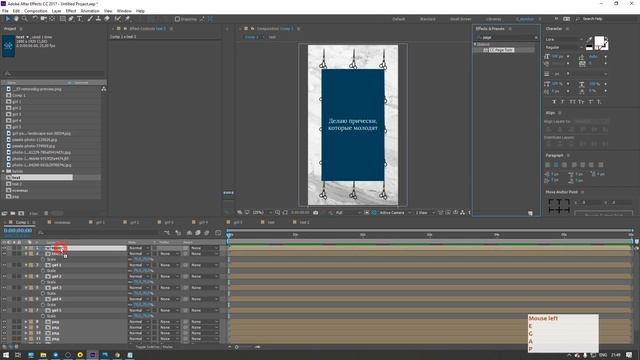Image resolution: width=640 pixels, height=360 pixels.
Task: Select the Roto Brush tool
Action: (118, 19)
